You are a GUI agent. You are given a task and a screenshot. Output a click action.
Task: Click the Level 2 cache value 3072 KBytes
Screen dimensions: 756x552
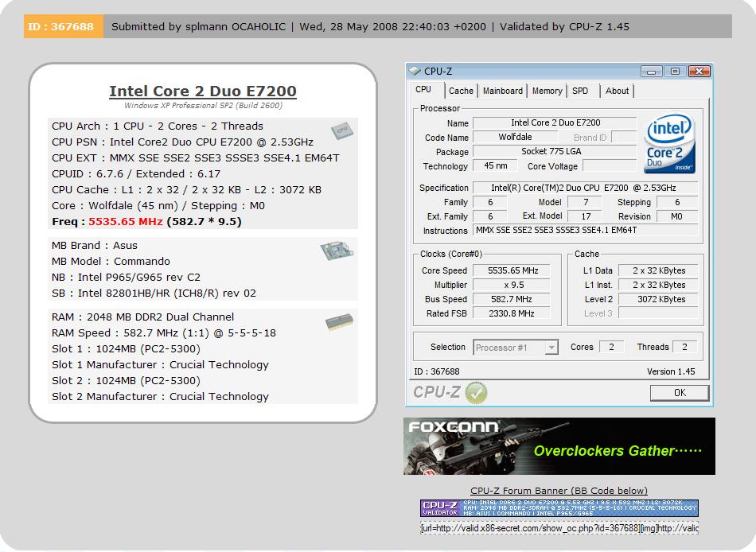(x=659, y=299)
